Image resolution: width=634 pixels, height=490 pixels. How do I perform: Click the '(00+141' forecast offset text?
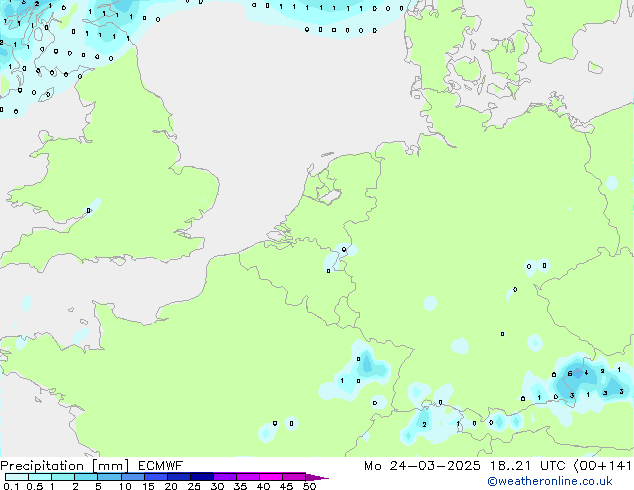tap(603, 466)
